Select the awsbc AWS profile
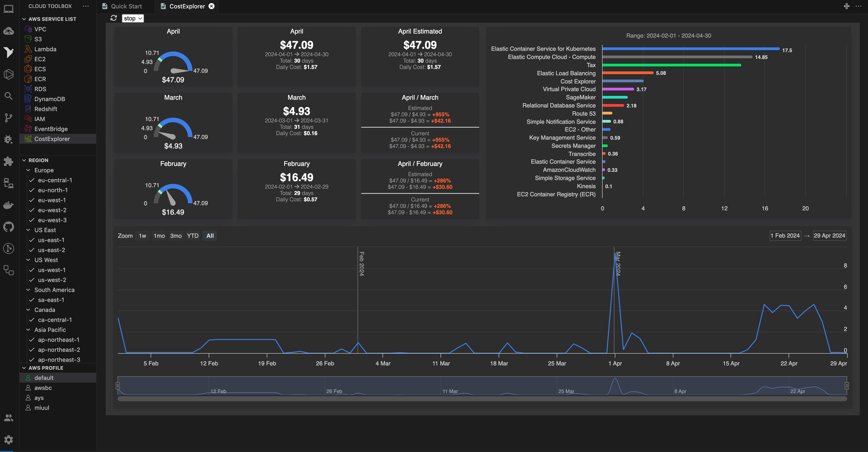 coord(58,388)
